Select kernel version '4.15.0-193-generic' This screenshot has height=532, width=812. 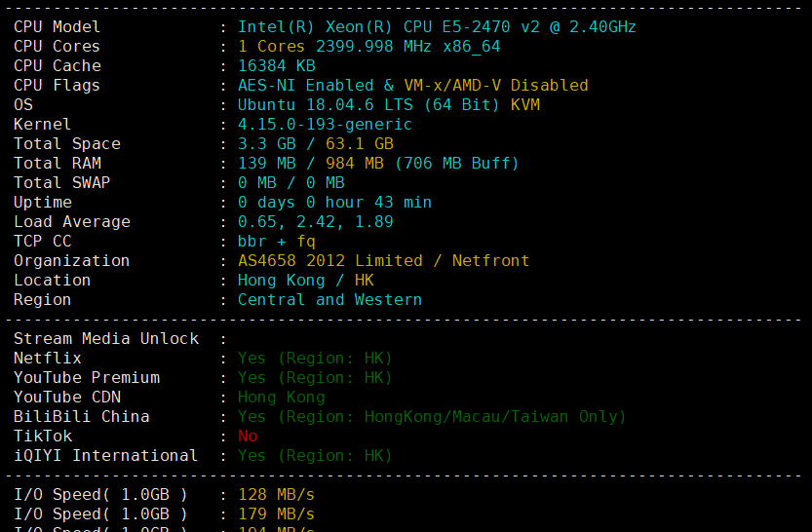[325, 124]
